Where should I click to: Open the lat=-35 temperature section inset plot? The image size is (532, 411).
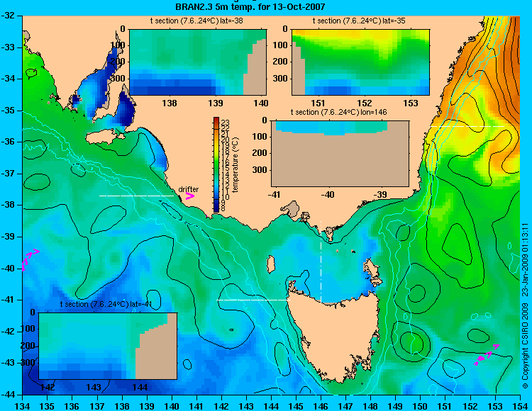point(360,62)
